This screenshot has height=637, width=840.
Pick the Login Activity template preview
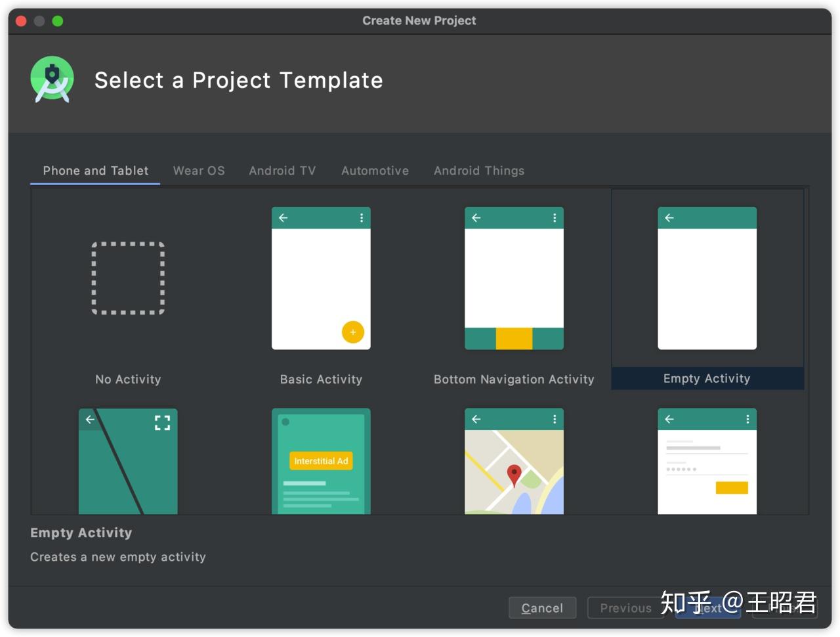[x=707, y=461]
